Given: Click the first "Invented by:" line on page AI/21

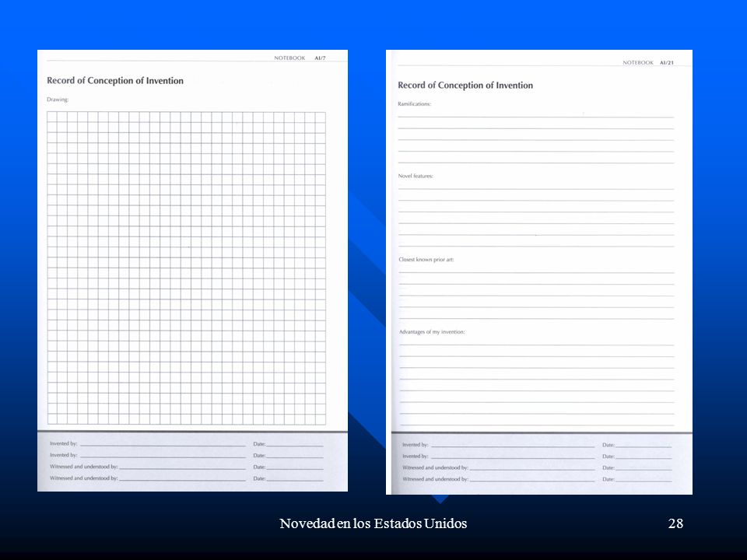Looking at the screenshot, I should (499, 445).
